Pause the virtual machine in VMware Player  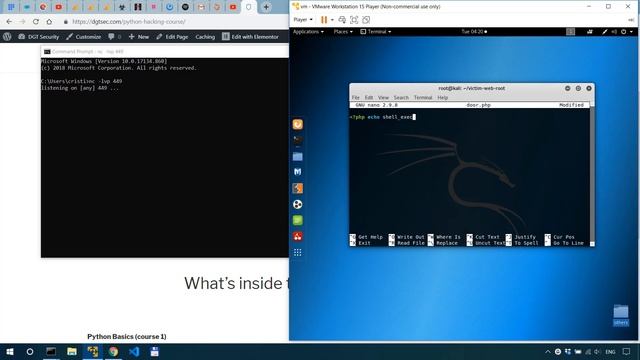pos(324,20)
